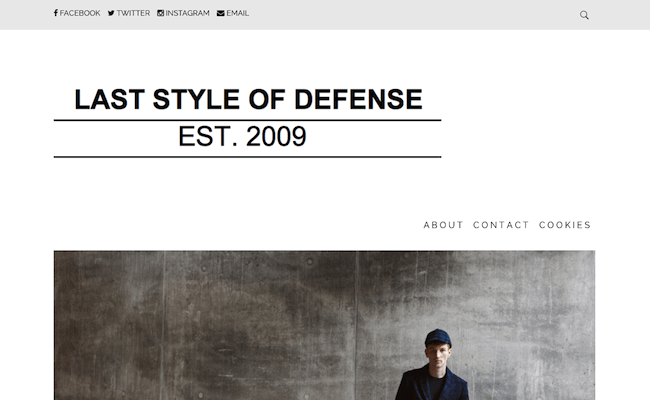The image size is (650, 400).
Task: Open the CONTACT menu item
Action: pos(501,225)
